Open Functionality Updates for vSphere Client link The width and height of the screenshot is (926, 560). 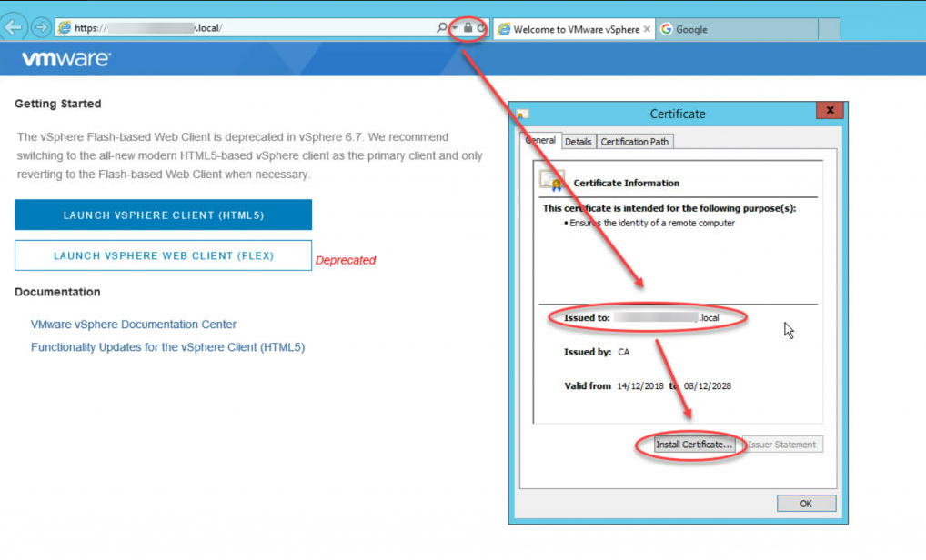pyautogui.click(x=167, y=347)
